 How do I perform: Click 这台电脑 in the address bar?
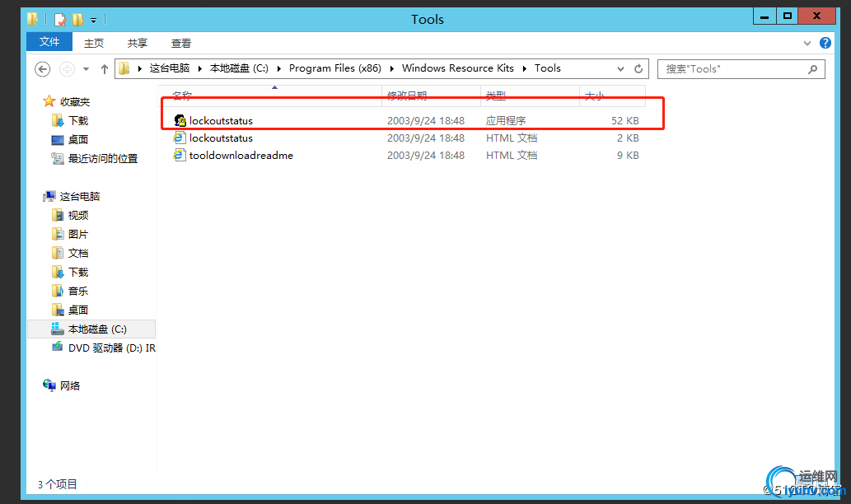(170, 68)
